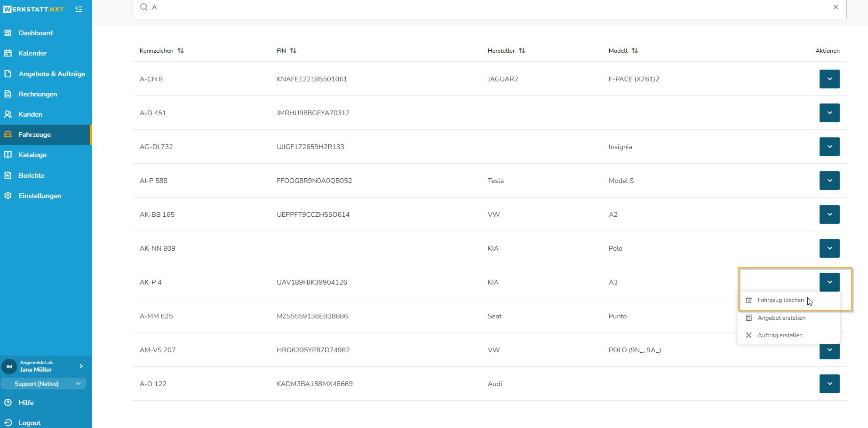Viewport: 868px width, 428px height.
Task: Open the Support [Native] dropdown
Action: pos(43,384)
